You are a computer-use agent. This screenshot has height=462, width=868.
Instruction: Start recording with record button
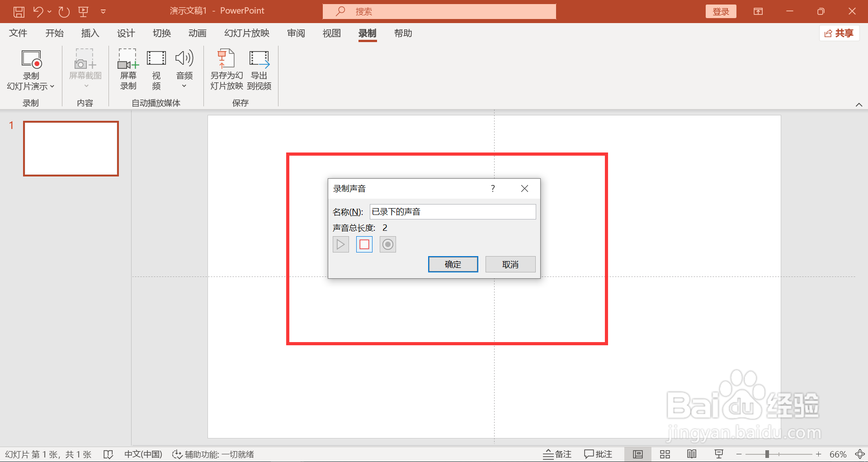(388, 245)
